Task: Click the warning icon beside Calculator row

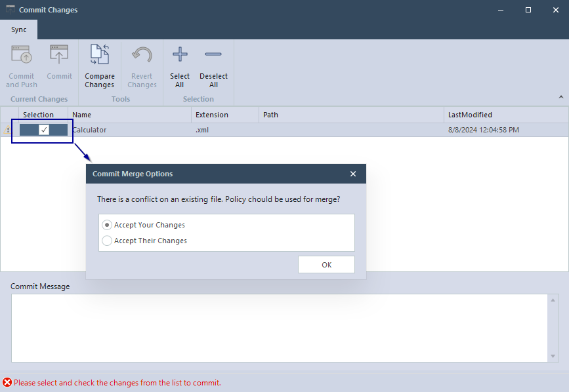Action: pyautogui.click(x=7, y=129)
